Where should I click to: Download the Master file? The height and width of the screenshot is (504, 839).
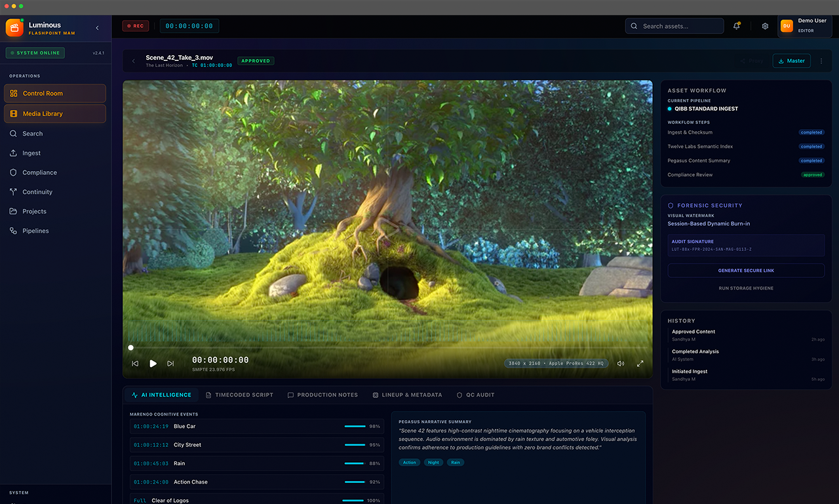792,61
